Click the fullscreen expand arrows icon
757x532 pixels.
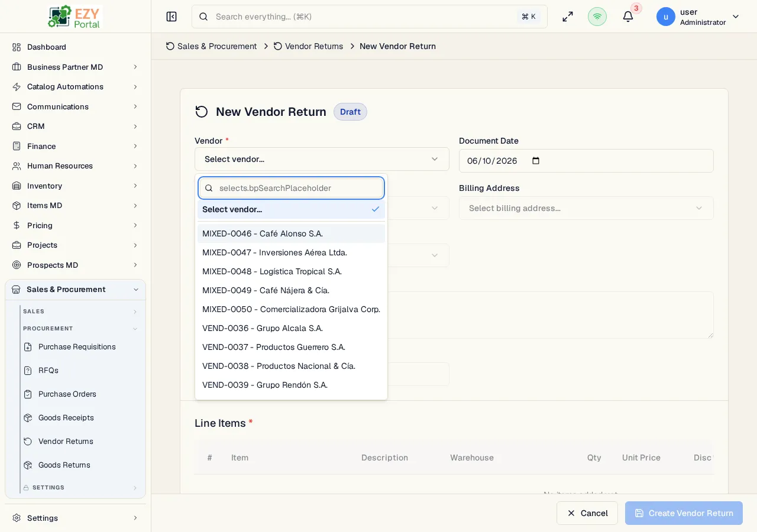pos(568,17)
